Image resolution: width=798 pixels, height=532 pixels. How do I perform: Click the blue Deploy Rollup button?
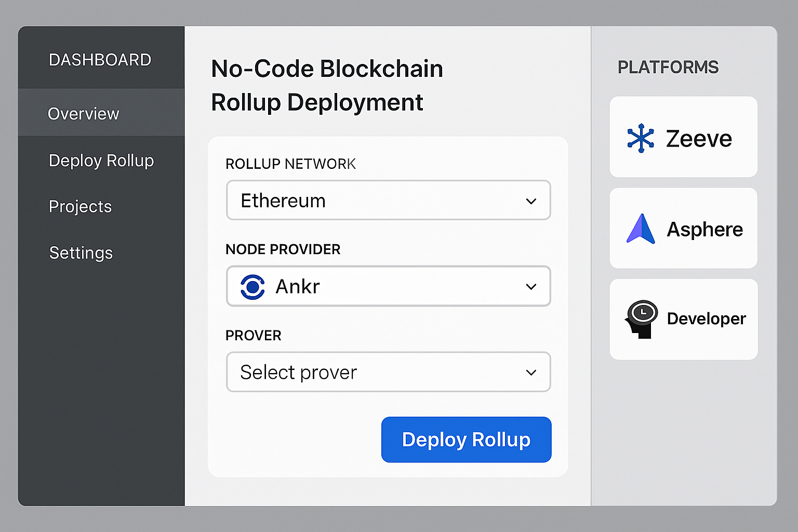(x=465, y=440)
